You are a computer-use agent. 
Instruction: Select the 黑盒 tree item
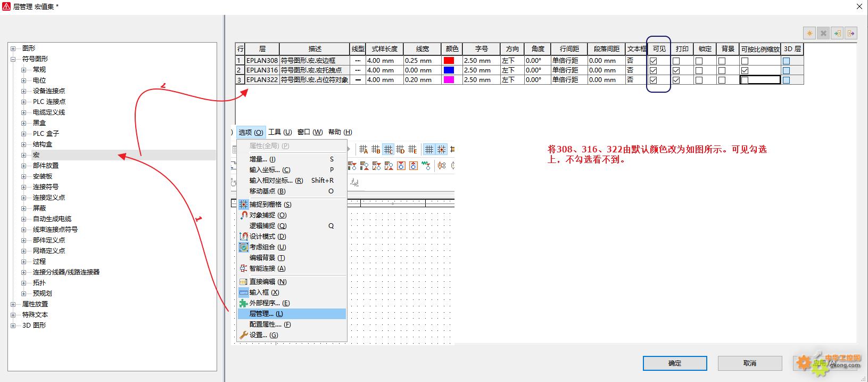point(39,123)
